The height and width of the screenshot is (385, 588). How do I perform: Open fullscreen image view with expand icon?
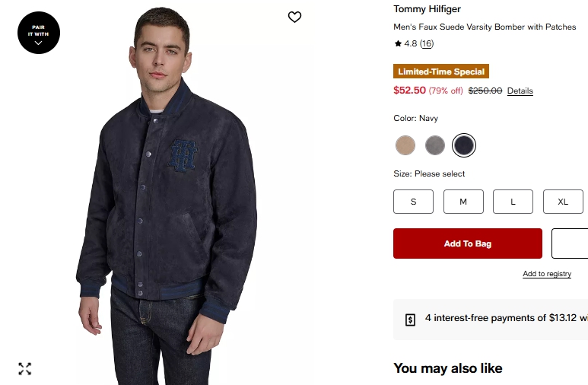(x=25, y=369)
